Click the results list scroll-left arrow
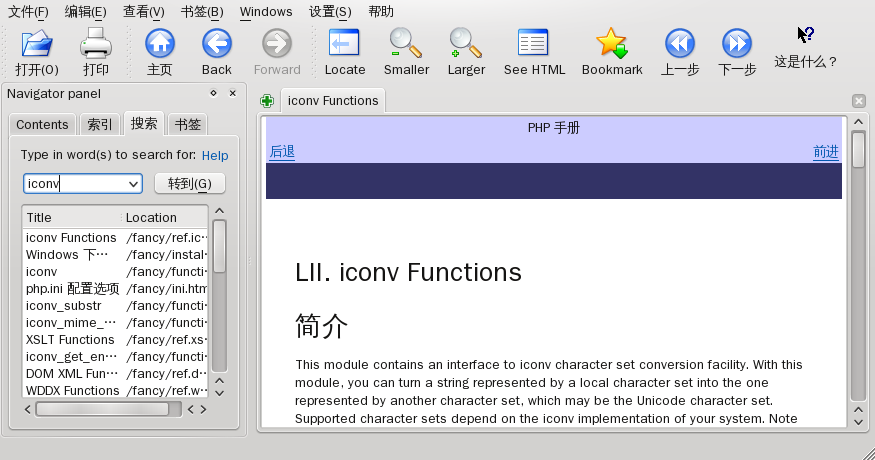 (x=28, y=410)
